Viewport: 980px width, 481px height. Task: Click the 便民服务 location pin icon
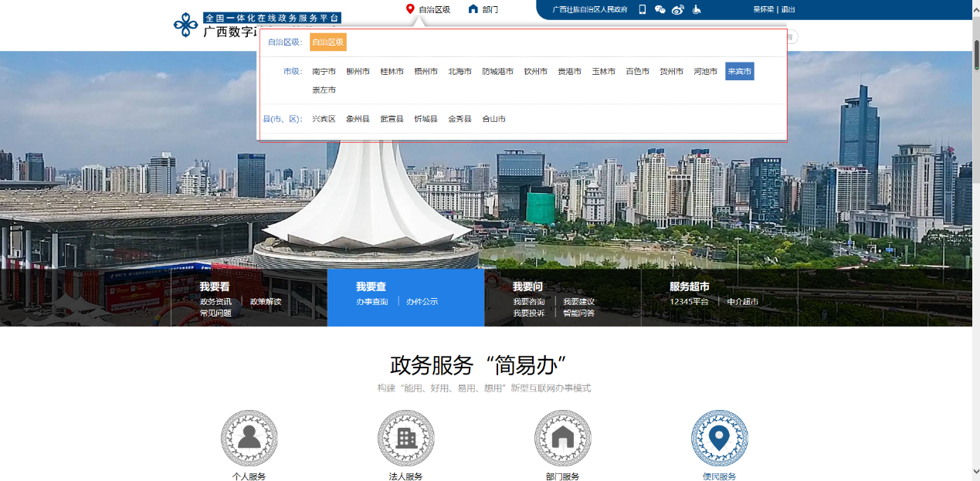(x=719, y=439)
